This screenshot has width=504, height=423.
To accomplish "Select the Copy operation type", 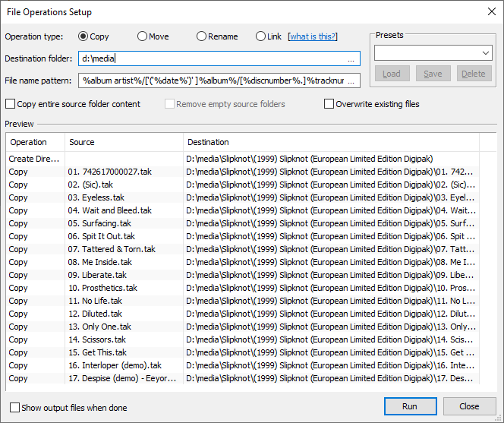I will tap(83, 36).
